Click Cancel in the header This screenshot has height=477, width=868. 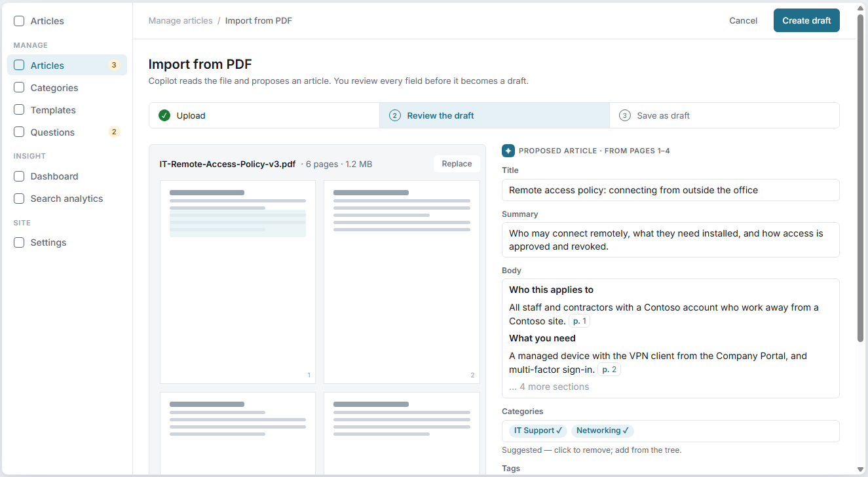tap(744, 20)
